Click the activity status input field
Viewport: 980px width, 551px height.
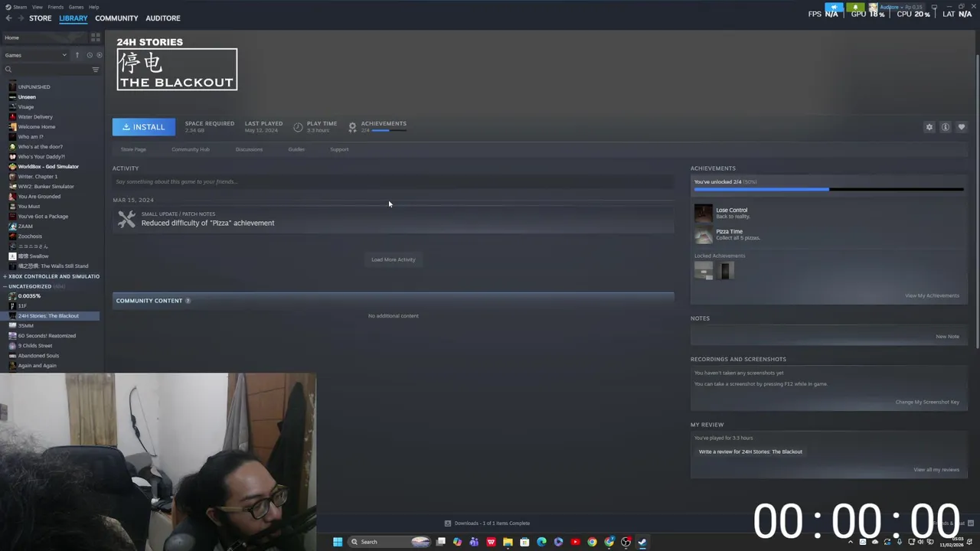click(393, 181)
